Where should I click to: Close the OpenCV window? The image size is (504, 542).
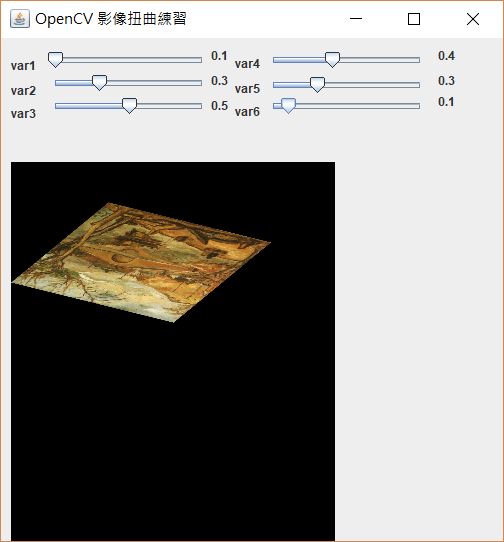(x=473, y=19)
